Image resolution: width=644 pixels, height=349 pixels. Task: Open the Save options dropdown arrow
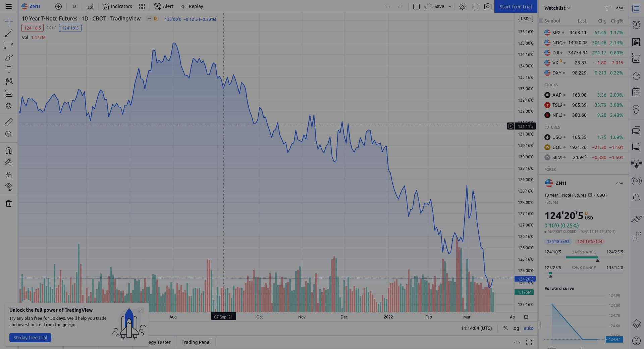[x=450, y=6]
